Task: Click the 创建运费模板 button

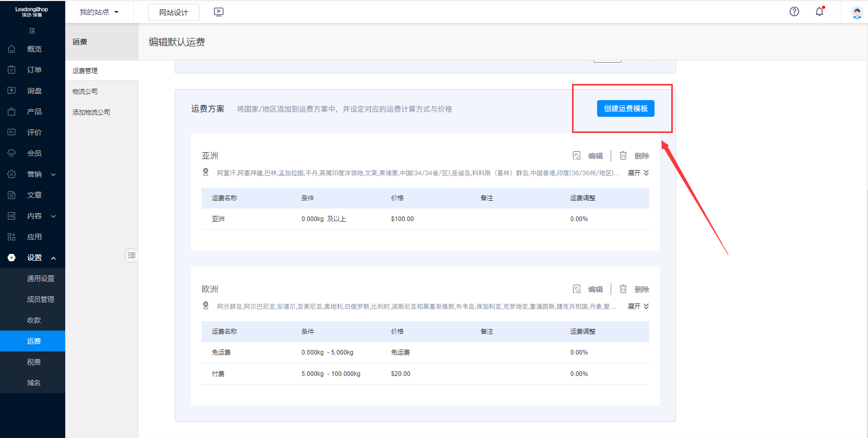Action: pos(625,108)
